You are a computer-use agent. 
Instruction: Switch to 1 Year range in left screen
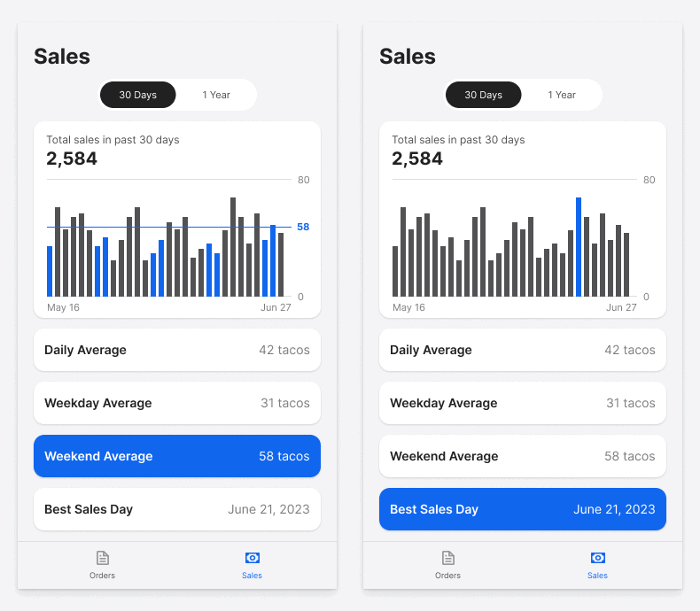[x=216, y=95]
